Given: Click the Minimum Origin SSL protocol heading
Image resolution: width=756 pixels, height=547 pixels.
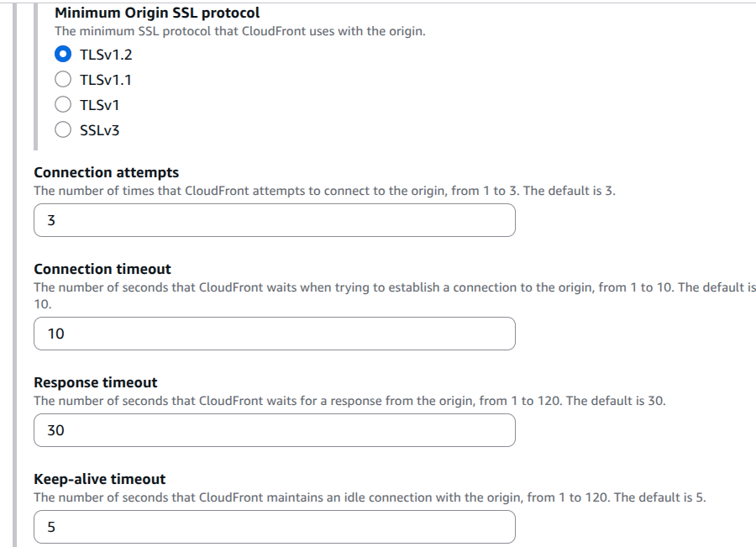Looking at the screenshot, I should [157, 13].
